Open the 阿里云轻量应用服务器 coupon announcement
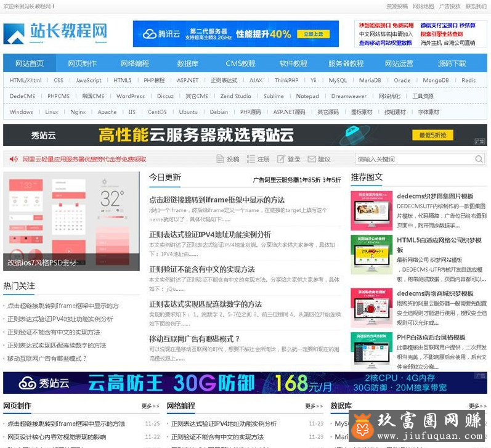 point(84,159)
